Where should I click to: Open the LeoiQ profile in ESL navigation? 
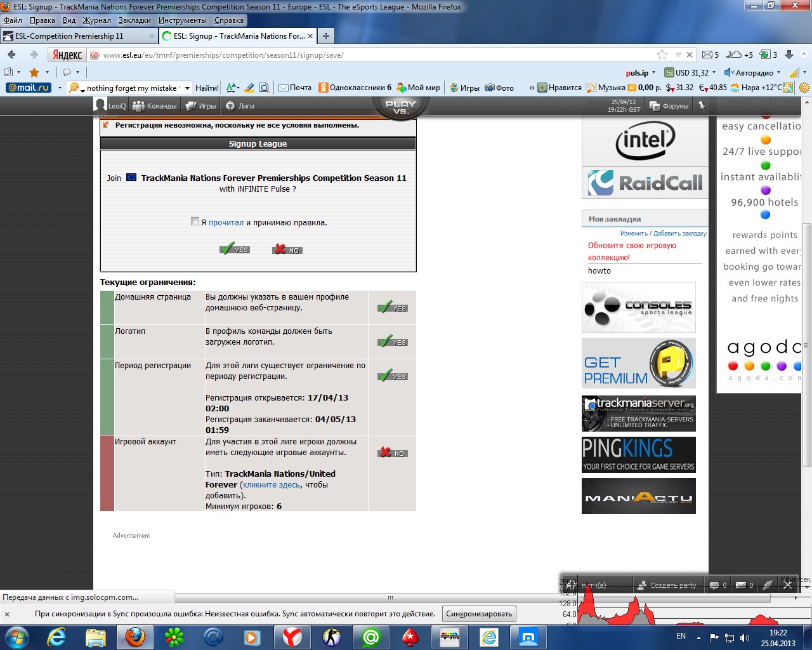[110, 105]
